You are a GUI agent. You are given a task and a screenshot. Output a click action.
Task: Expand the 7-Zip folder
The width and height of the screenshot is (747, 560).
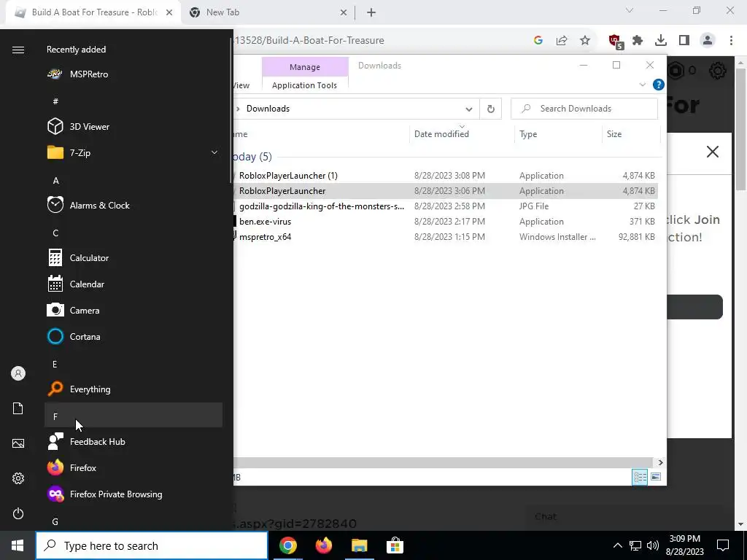(x=133, y=153)
